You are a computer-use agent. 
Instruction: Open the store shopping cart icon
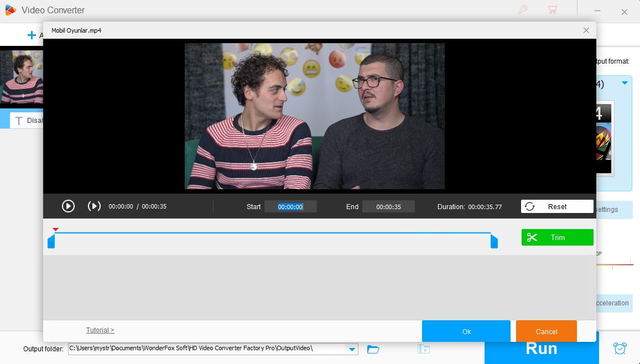coord(553,10)
